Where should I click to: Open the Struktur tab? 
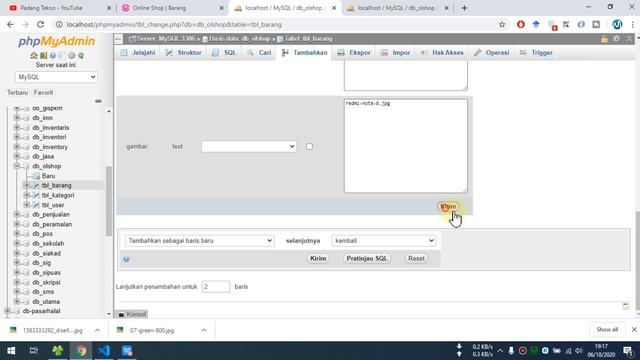[x=184, y=53]
